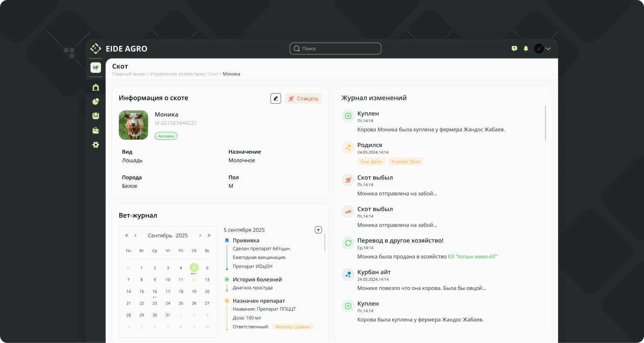Click the user profile avatar

click(539, 49)
